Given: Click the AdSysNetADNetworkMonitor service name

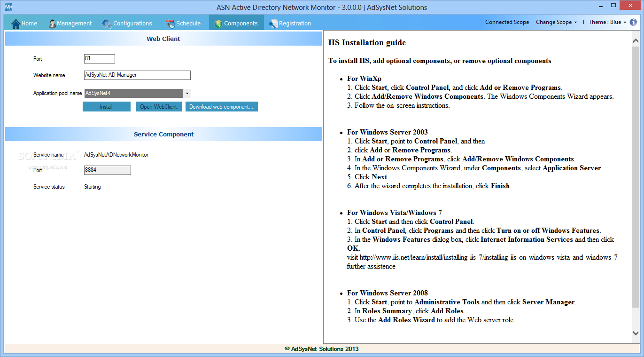Looking at the screenshot, I should pyautogui.click(x=116, y=155).
